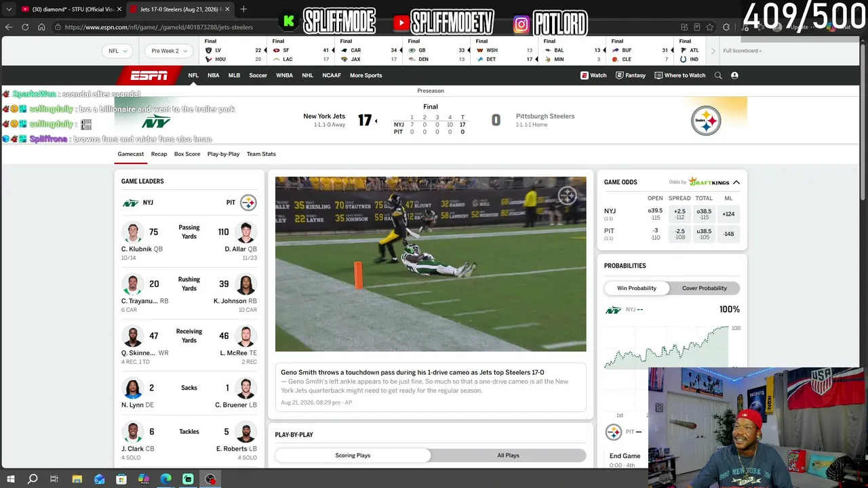The height and width of the screenshot is (488, 868).
Task: Switch to Cover Probability view
Action: pyautogui.click(x=705, y=288)
